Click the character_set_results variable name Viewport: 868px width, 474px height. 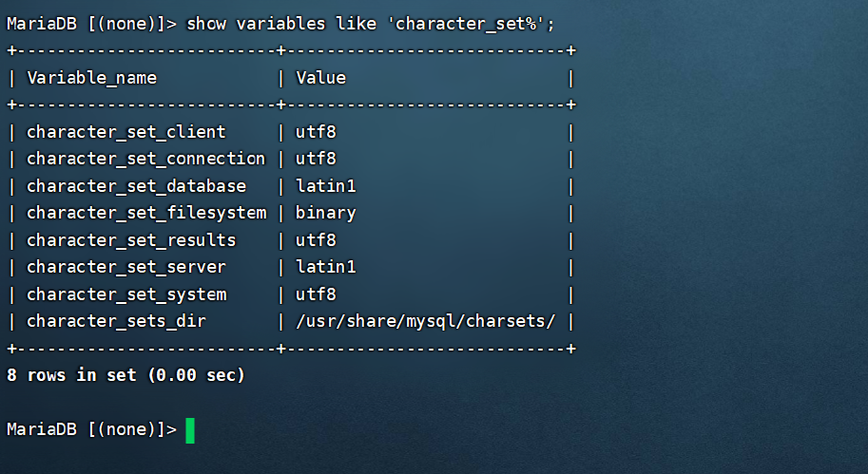131,240
